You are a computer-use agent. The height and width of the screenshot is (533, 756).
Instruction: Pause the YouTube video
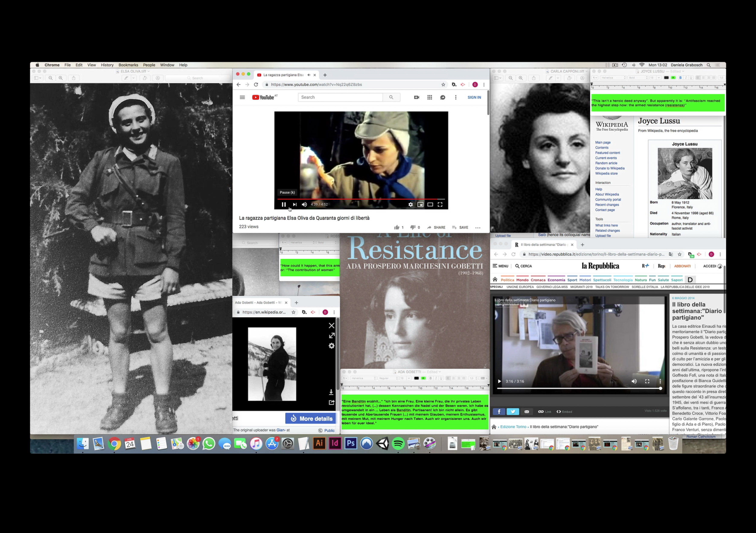coord(284,204)
